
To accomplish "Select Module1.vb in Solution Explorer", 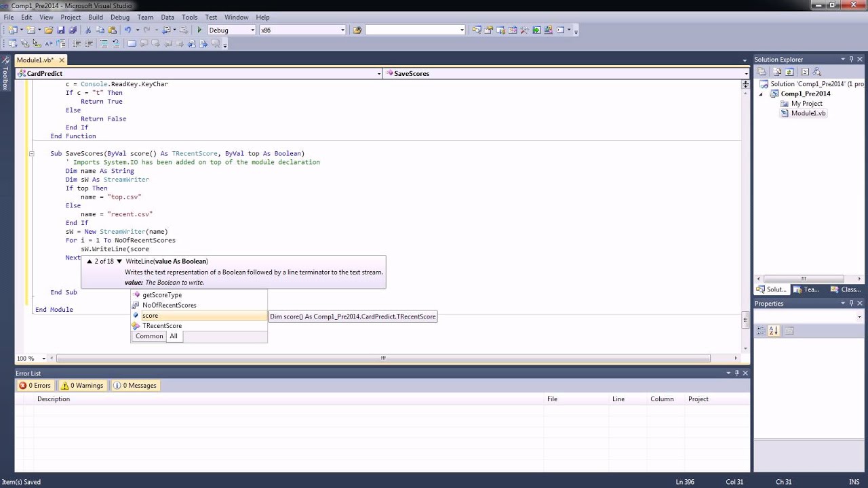I will 808,113.
